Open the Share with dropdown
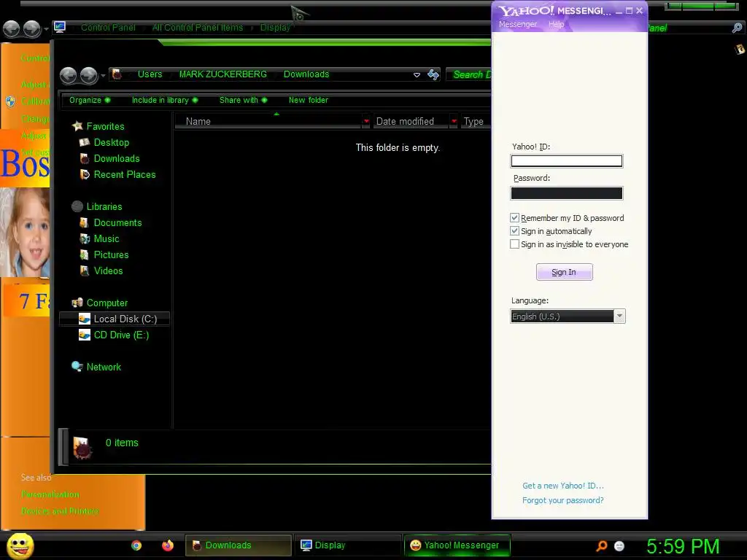The image size is (747, 560). [243, 100]
